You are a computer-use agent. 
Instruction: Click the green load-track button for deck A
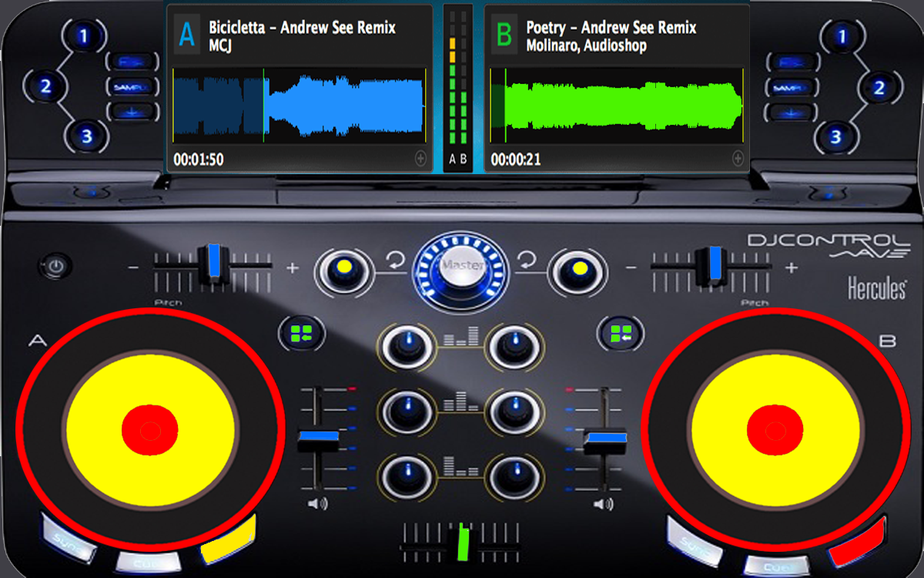[300, 333]
